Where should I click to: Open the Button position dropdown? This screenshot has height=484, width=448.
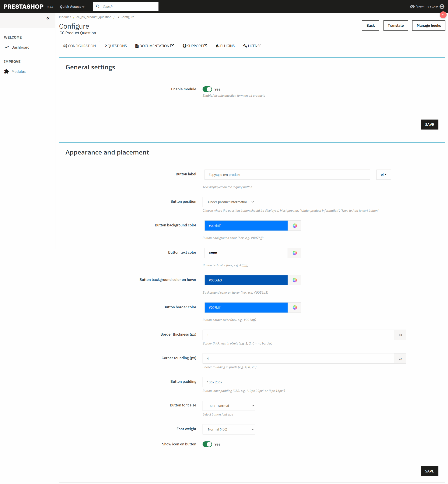click(x=228, y=202)
